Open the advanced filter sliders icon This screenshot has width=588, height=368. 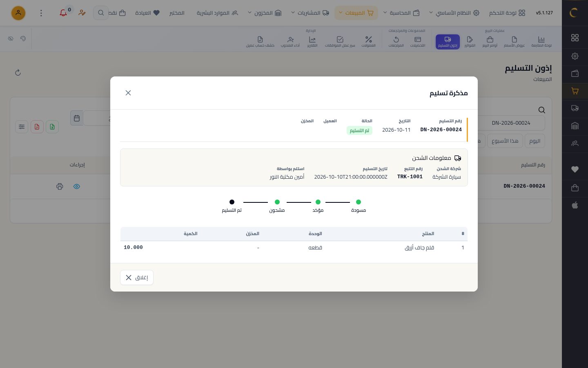[22, 127]
